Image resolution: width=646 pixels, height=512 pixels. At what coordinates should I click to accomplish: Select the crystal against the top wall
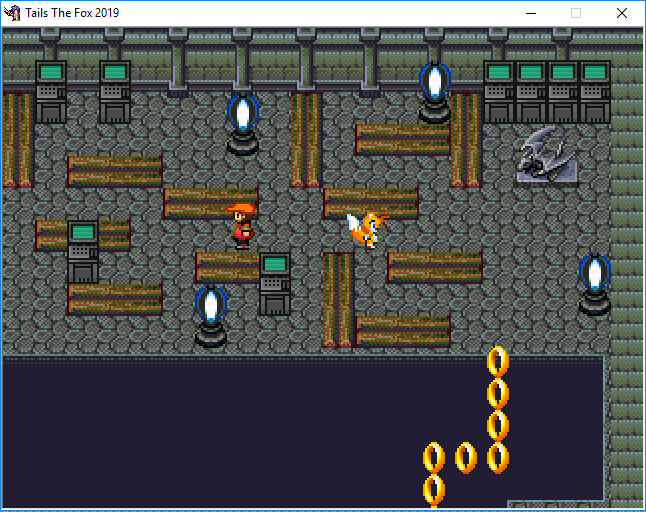tap(435, 93)
